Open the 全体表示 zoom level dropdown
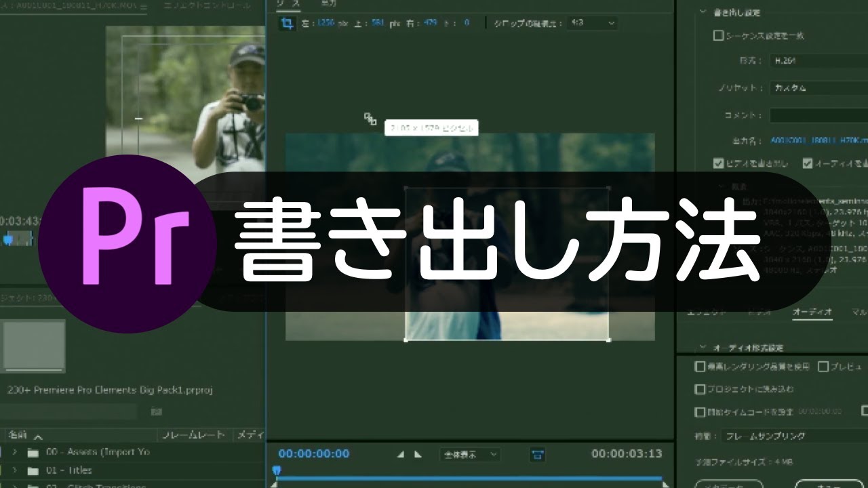Image resolution: width=868 pixels, height=488 pixels. [470, 454]
